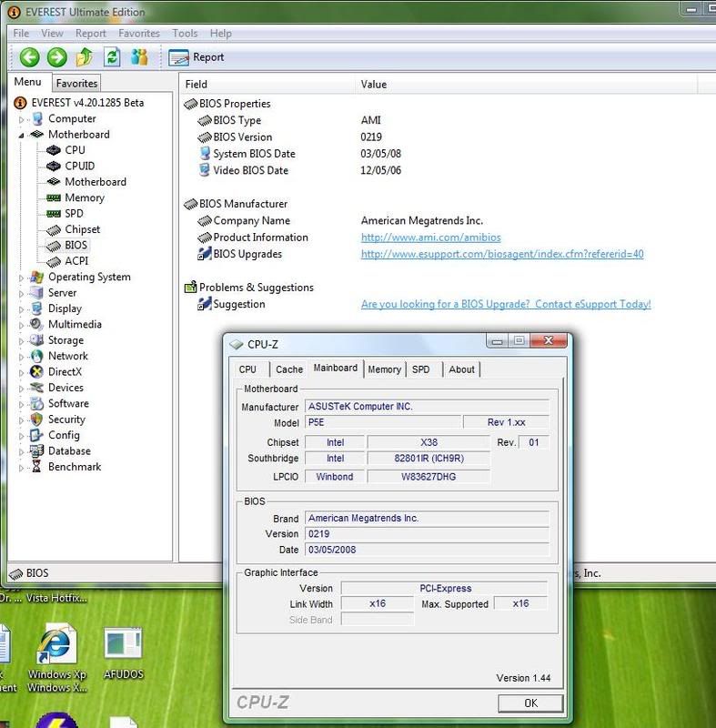Expand the Operating System tree node
Viewport: 716px width, 728px height.
click(21, 278)
